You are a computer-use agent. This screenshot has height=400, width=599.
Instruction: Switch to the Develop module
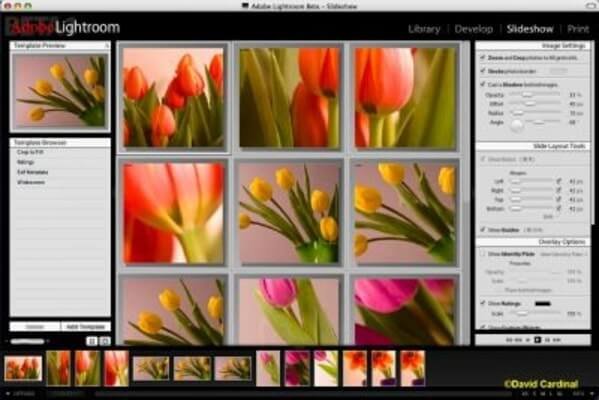(x=474, y=29)
